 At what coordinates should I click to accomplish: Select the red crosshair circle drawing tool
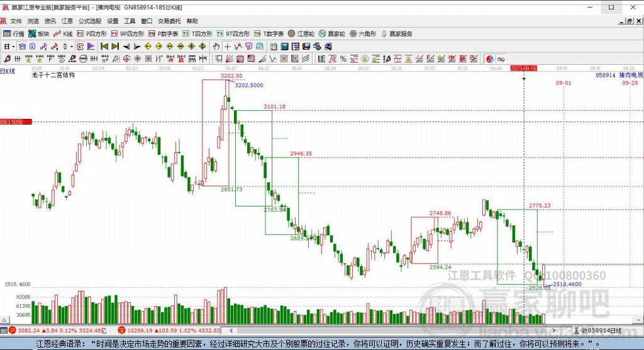(x=127, y=59)
